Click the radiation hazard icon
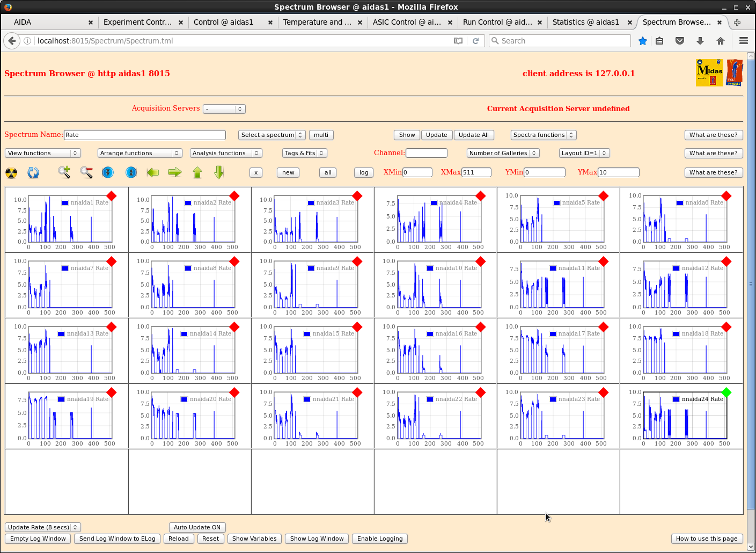756x553 pixels. click(x=11, y=173)
